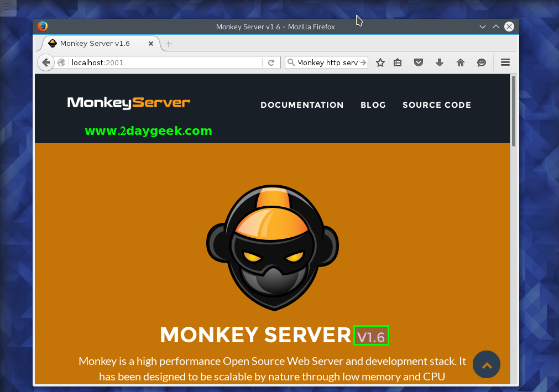
Task: Open the search engine magnifier dropdown
Action: point(291,63)
